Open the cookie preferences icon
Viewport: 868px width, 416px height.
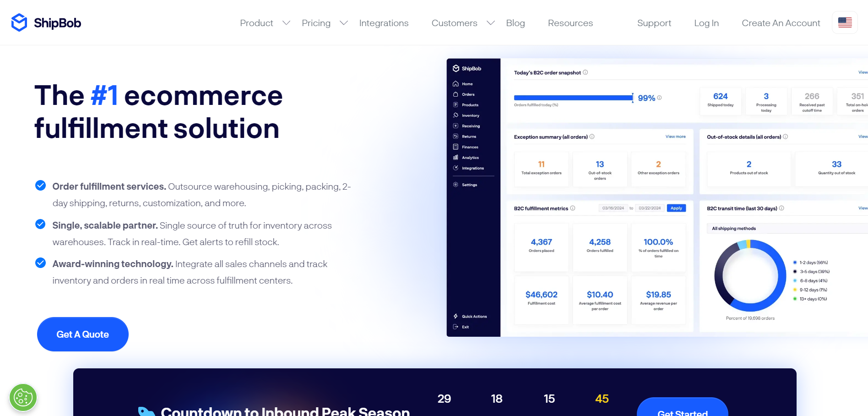pyautogui.click(x=23, y=397)
